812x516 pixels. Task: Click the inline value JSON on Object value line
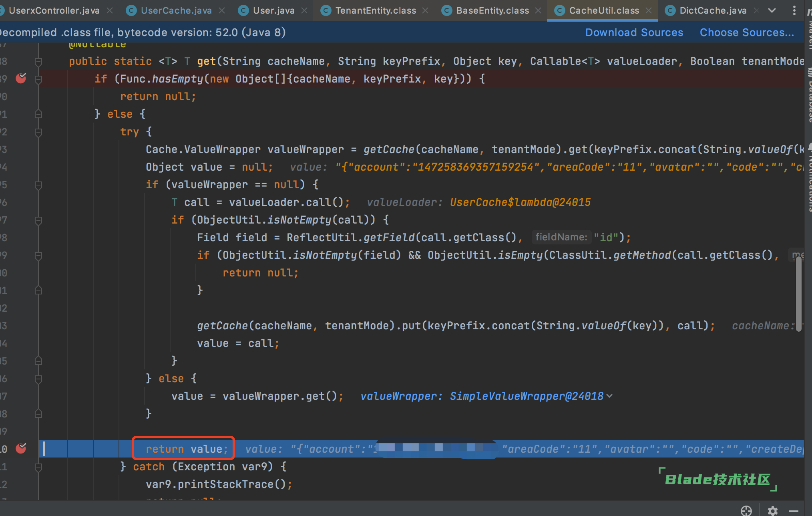(569, 167)
